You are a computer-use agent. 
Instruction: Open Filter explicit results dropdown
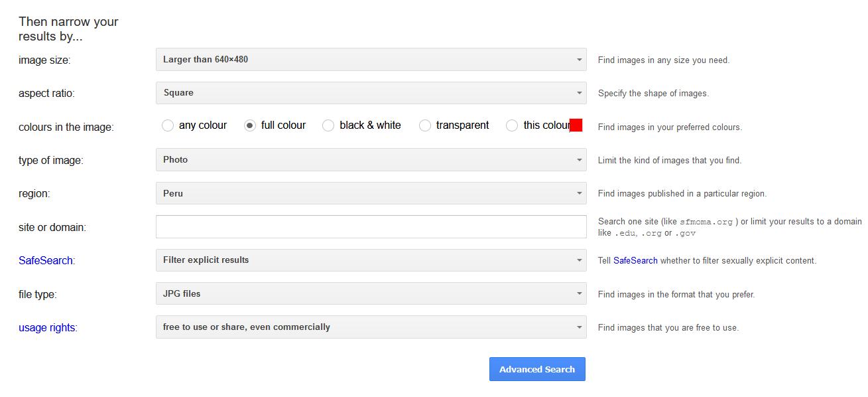pos(371,260)
